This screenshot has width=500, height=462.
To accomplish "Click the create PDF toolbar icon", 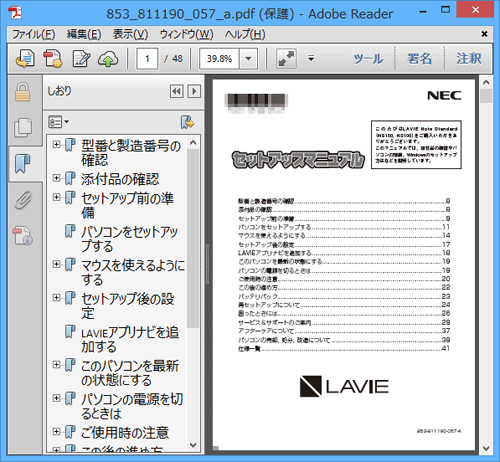I will (53, 59).
